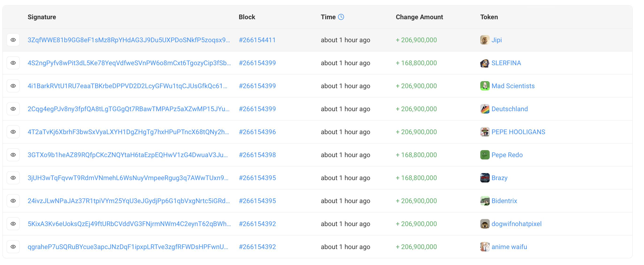Open signature starting with 3ZqfWWE81b9GG8
Image resolution: width=644 pixels, height=265 pixels.
129,40
